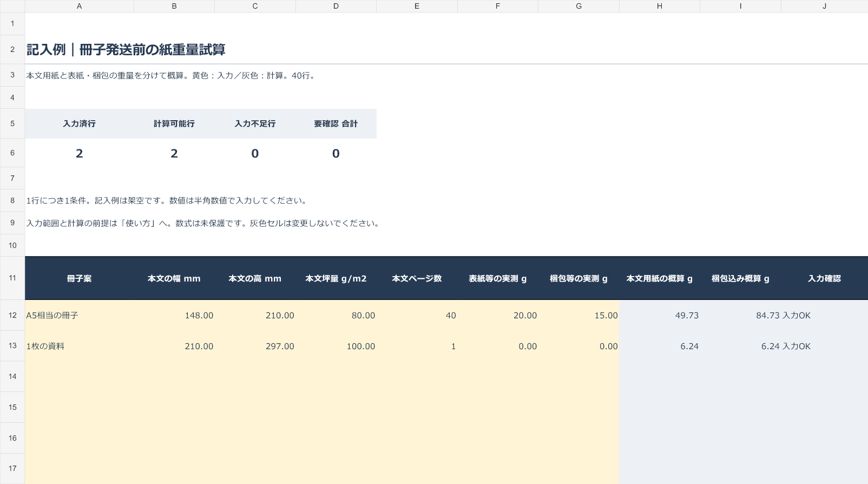This screenshot has width=868, height=484.
Task: Select column A header
Action: click(x=80, y=6)
